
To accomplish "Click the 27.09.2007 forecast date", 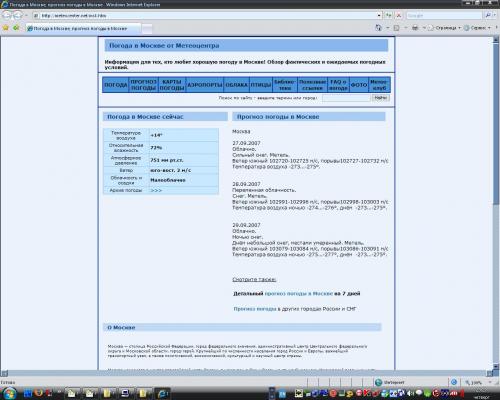I will 246,143.
